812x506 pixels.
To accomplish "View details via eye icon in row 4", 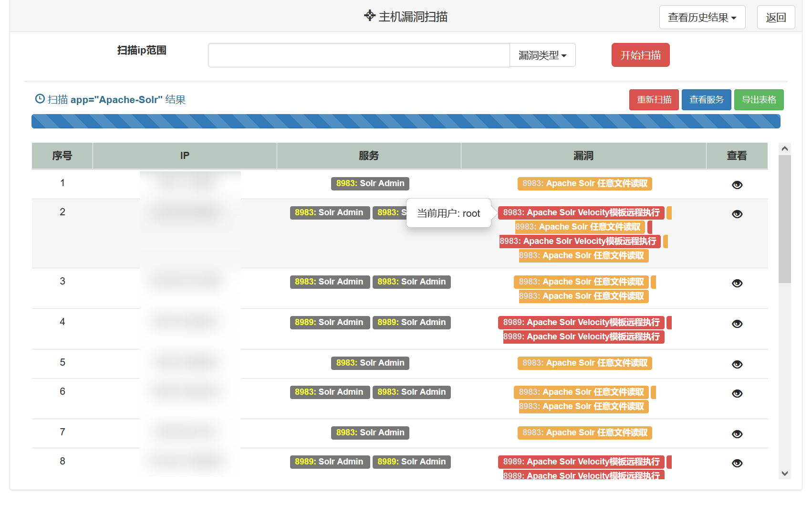I will click(x=737, y=324).
